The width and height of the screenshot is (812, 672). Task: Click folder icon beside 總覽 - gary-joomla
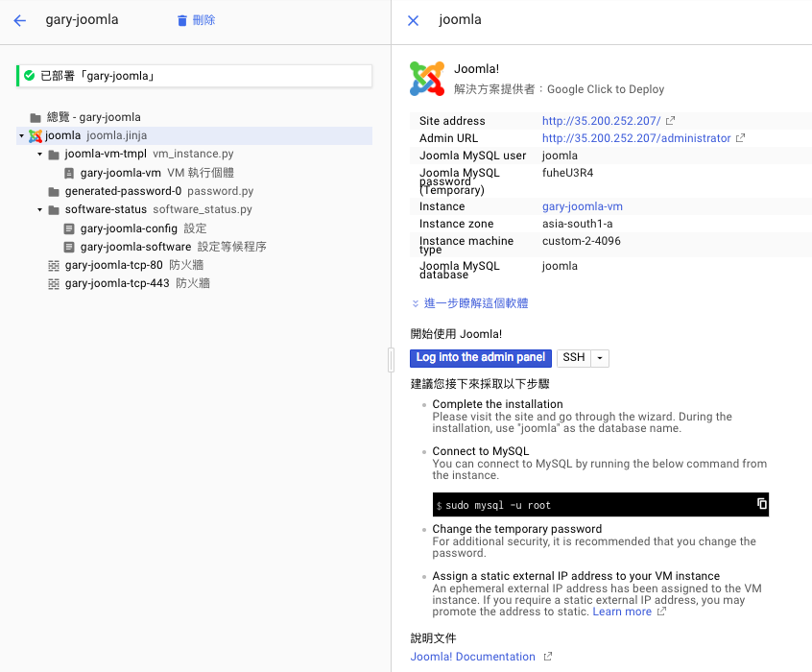click(x=36, y=118)
